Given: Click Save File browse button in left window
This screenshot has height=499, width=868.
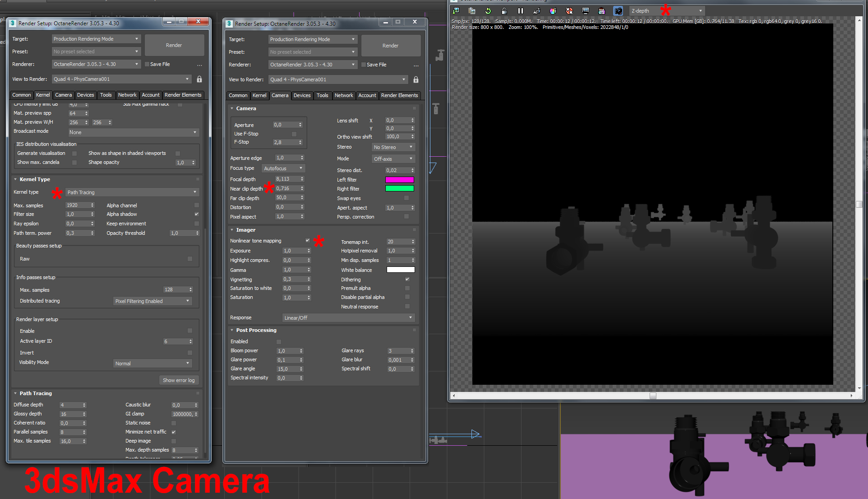Looking at the screenshot, I should pyautogui.click(x=199, y=65).
